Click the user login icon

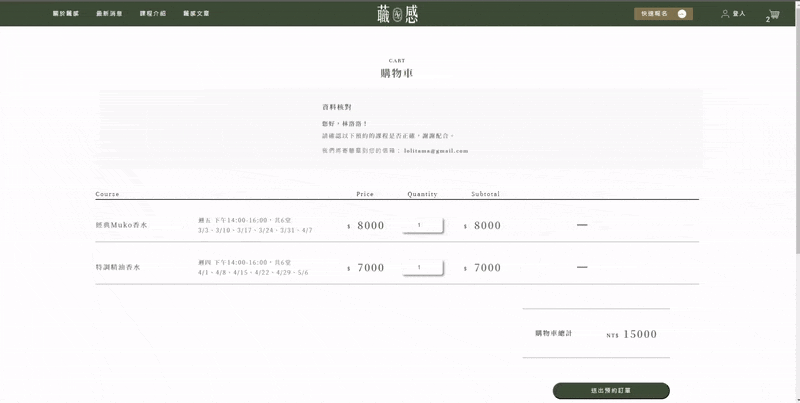point(725,14)
